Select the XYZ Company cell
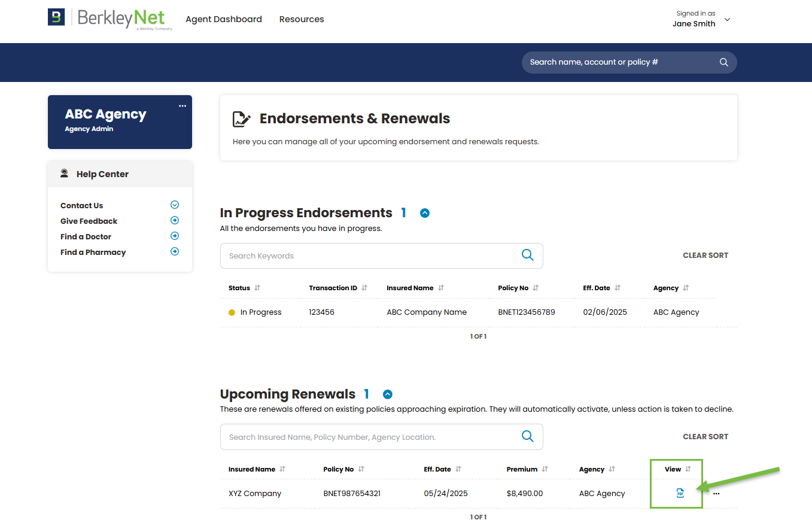Image resolution: width=812 pixels, height=523 pixels. click(255, 494)
